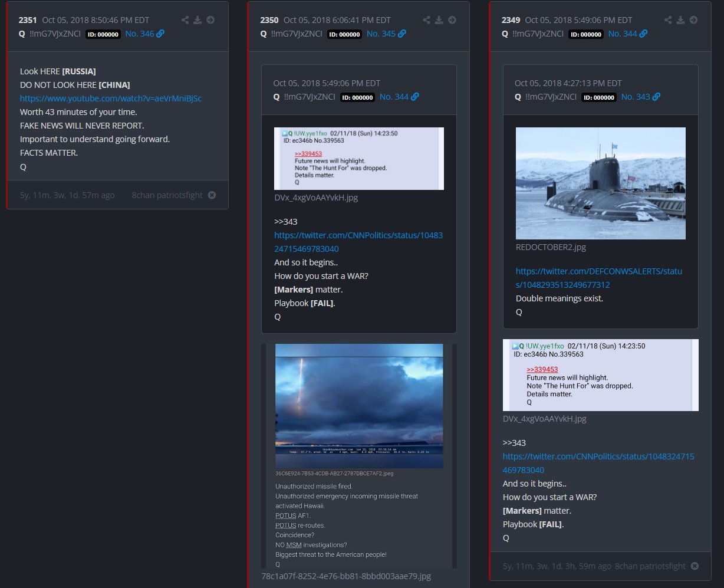Click the '>>343' reply reference in post 2350

pyautogui.click(x=285, y=222)
